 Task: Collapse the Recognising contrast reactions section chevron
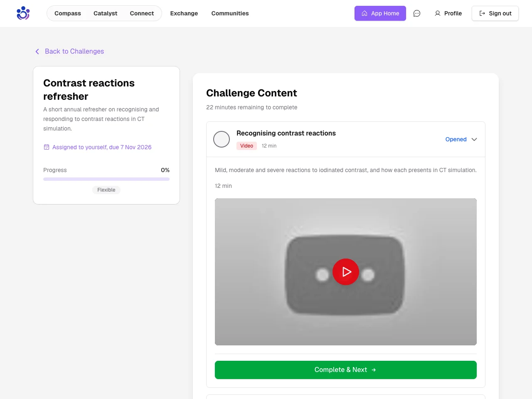click(474, 139)
